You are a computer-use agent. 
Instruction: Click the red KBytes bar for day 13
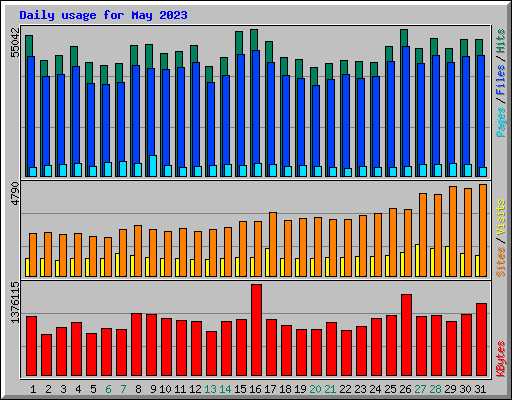pyautogui.click(x=211, y=353)
